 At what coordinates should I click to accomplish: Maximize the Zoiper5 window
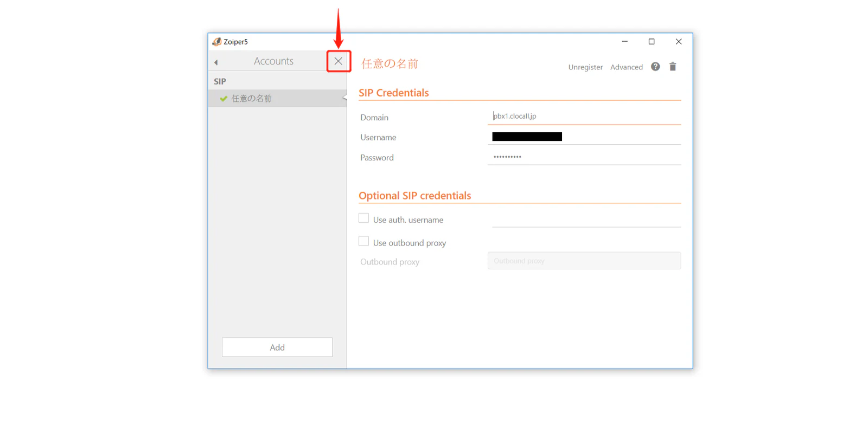click(652, 42)
